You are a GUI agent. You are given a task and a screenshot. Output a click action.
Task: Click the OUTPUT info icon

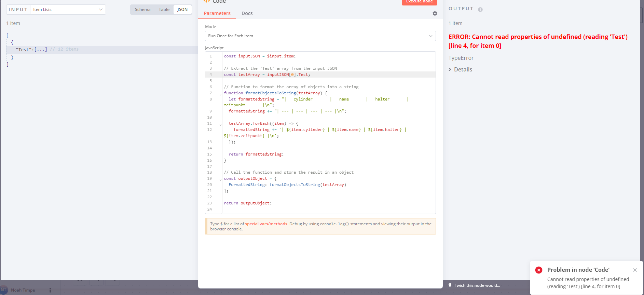click(x=480, y=10)
